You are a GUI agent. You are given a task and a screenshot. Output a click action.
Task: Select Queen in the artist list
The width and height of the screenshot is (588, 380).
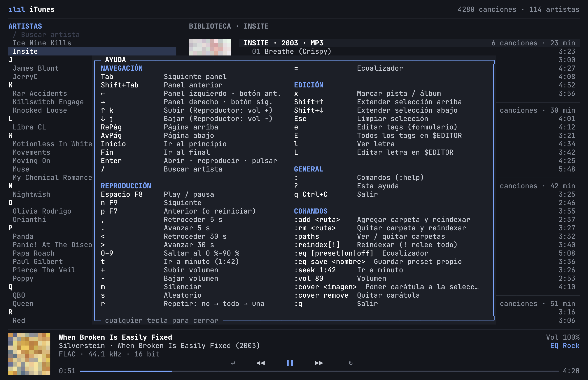tap(23, 303)
